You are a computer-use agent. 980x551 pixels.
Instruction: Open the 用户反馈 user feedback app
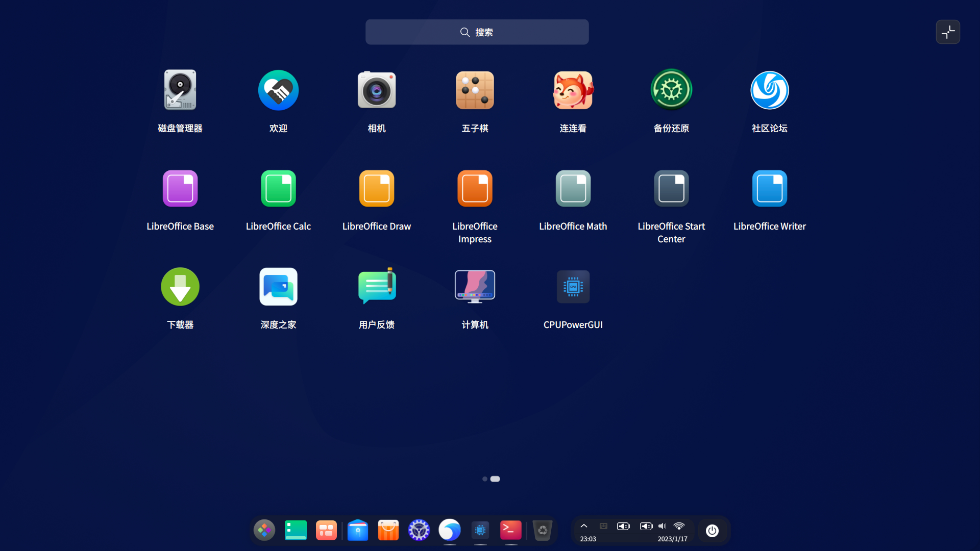[x=376, y=287]
